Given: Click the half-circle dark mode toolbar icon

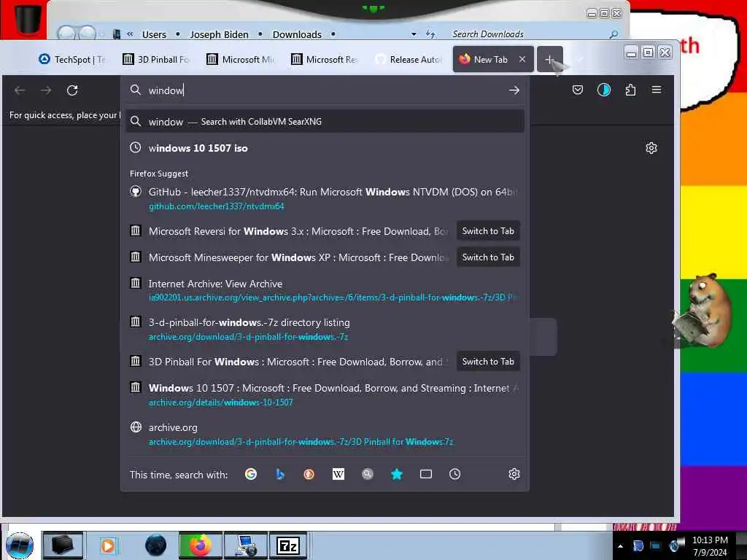Looking at the screenshot, I should point(603,90).
